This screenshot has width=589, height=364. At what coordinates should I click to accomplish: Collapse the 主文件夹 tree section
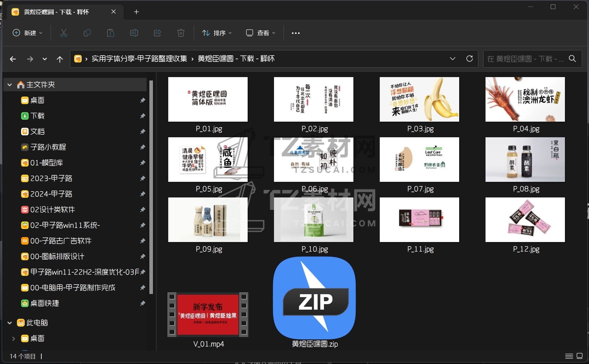point(10,85)
